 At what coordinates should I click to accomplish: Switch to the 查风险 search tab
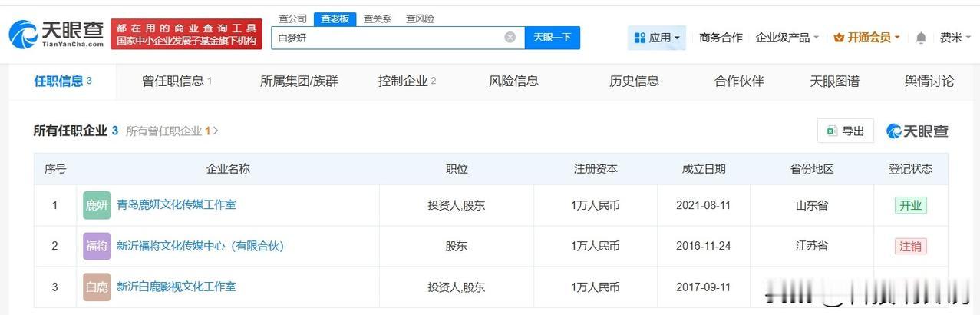click(x=420, y=18)
